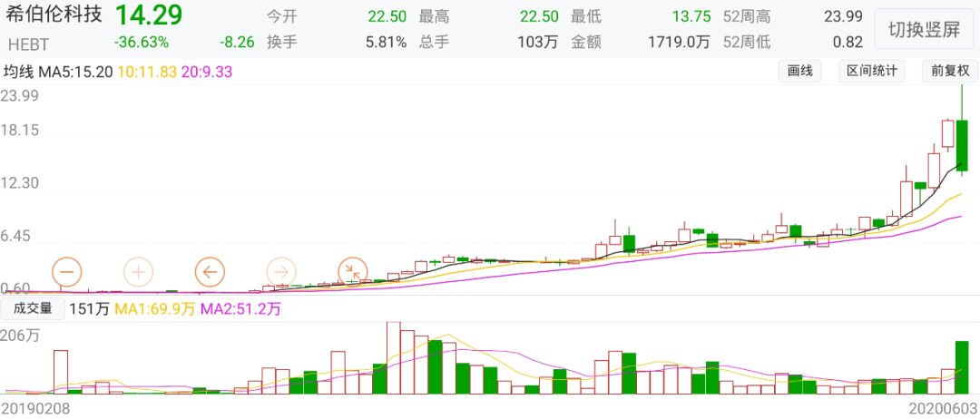Click the tallest volume bar in the volume chart
Screen dimensions: 980x419
(393, 358)
